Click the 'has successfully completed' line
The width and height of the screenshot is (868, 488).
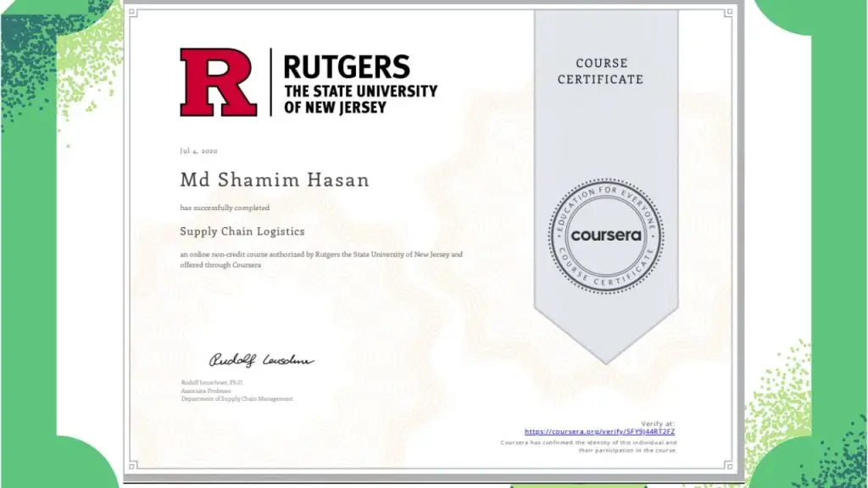point(225,208)
